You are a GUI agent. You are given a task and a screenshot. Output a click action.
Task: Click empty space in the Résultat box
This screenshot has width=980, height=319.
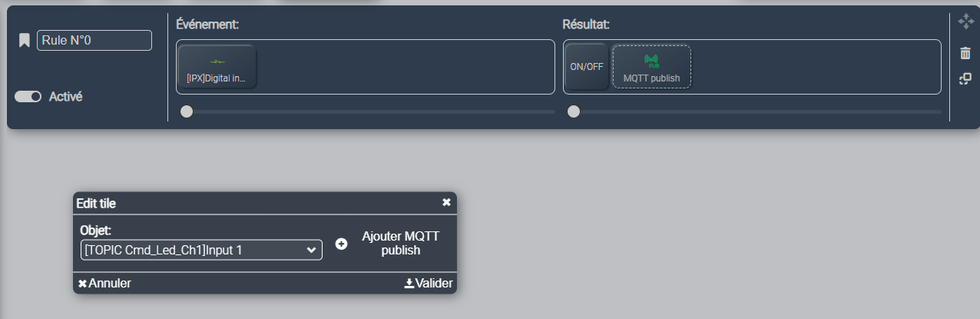[x=814, y=67]
